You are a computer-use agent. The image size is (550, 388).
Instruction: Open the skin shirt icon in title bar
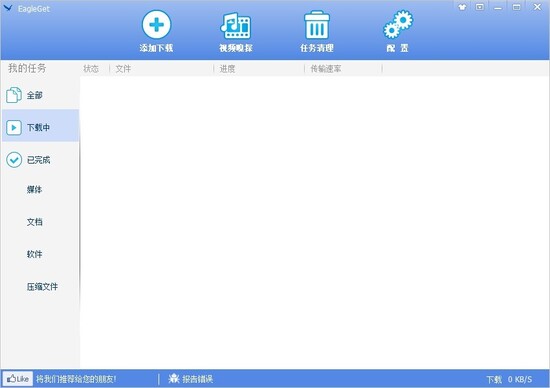[x=462, y=7]
